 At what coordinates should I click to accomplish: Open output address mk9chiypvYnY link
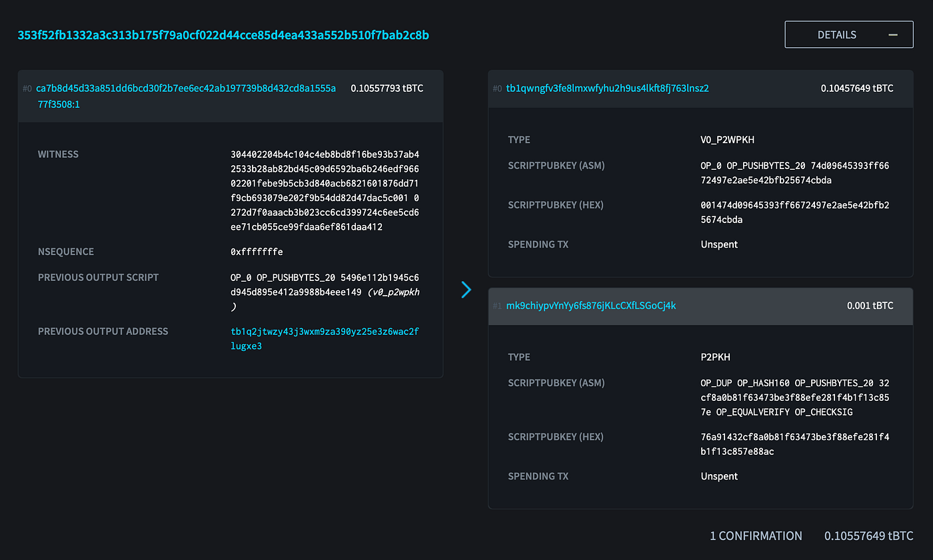[x=591, y=306]
